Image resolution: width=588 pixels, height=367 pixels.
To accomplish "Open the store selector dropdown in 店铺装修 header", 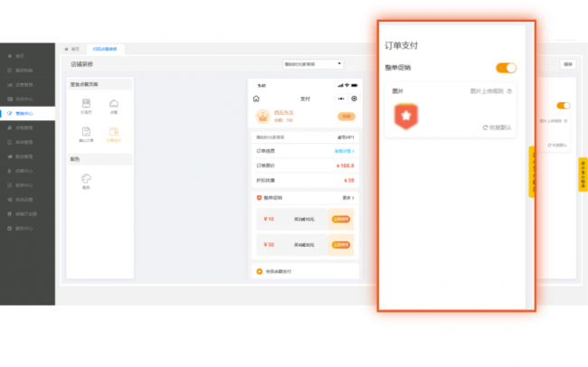I will (313, 64).
